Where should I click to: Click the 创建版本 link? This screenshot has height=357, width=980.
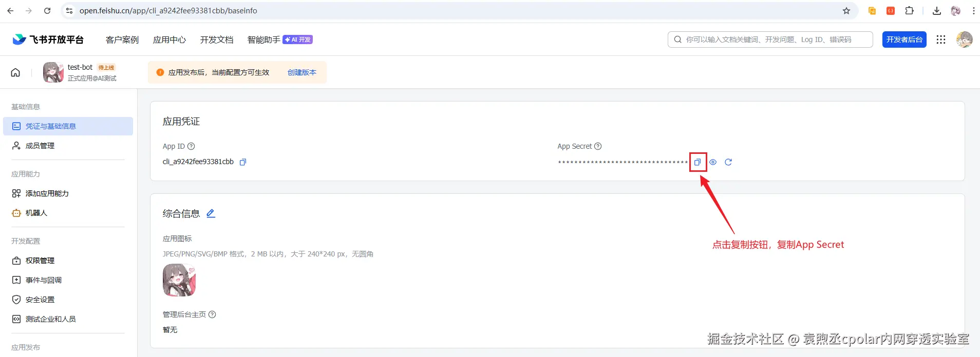pyautogui.click(x=302, y=72)
